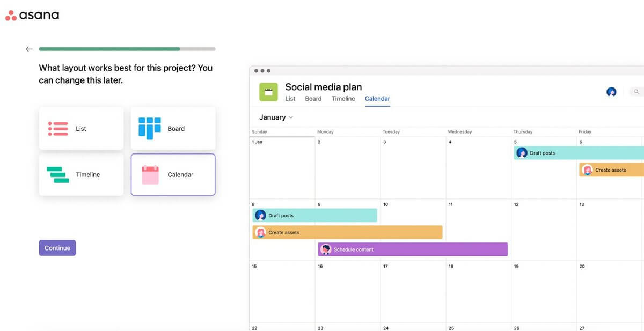644x331 pixels.
Task: Expand the month selector chevron
Action: coord(291,117)
